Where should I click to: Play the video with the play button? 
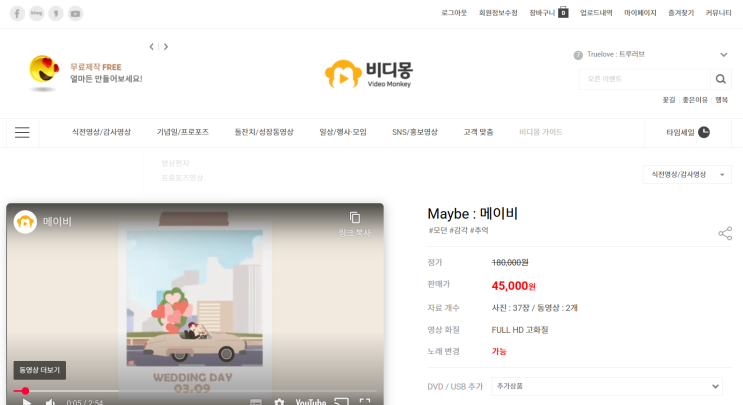[27, 402]
